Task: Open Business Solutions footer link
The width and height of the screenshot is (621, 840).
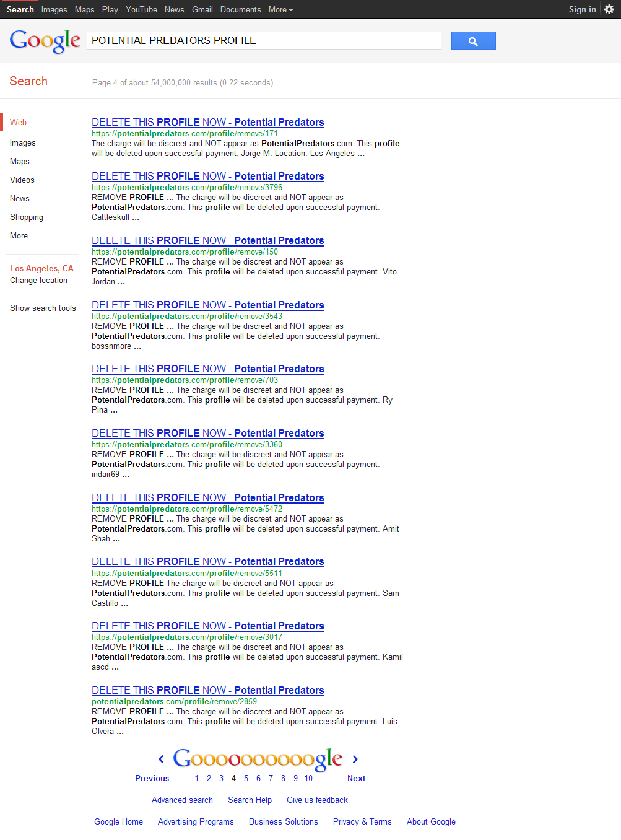Action: click(284, 821)
